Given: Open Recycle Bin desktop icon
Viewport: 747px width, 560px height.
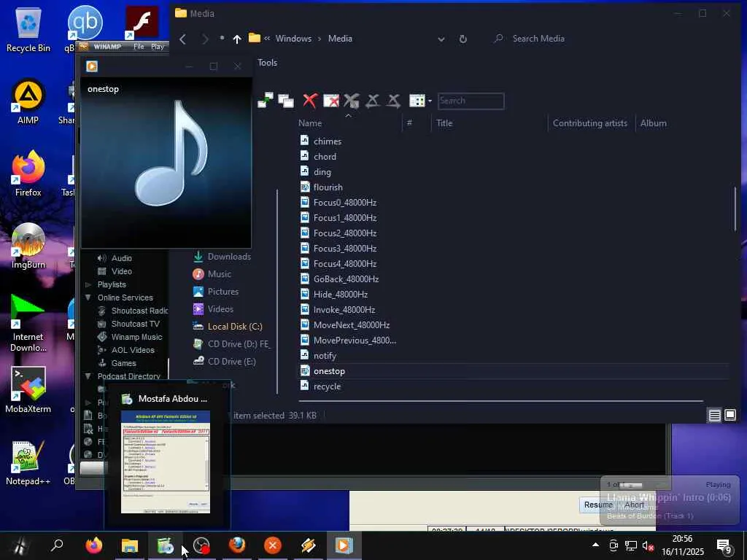Looking at the screenshot, I should click(x=28, y=29).
